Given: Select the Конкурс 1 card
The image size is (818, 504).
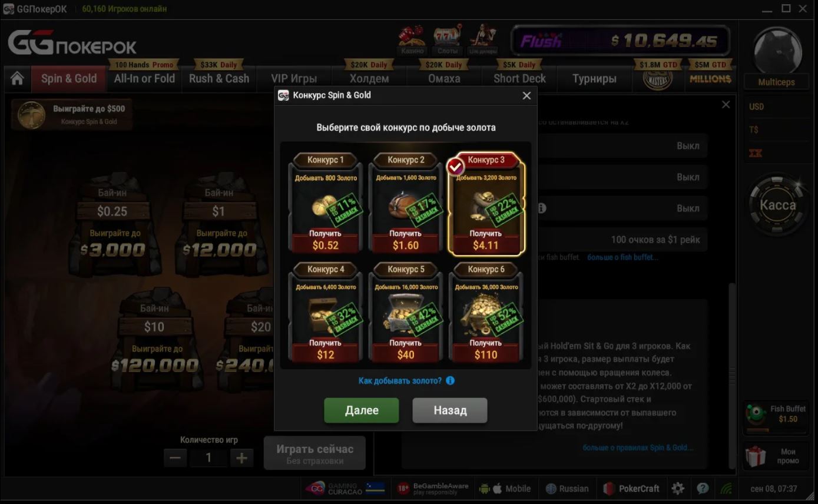Looking at the screenshot, I should coord(326,203).
